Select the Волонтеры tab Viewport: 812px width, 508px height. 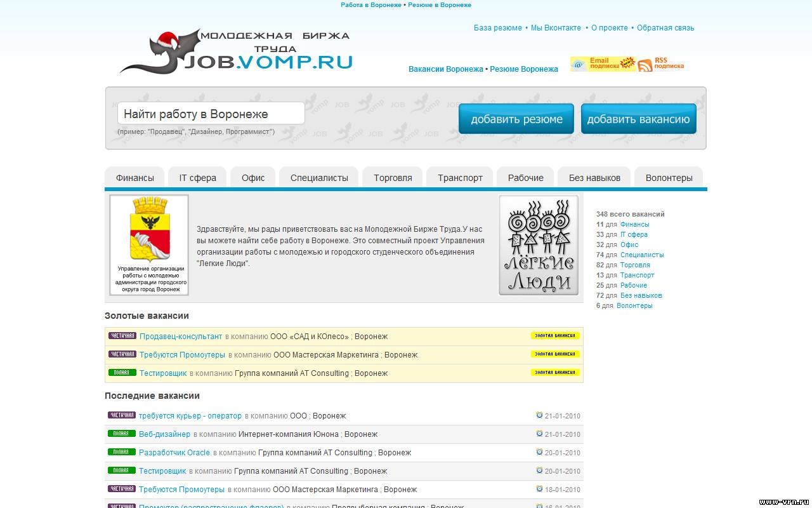[x=669, y=178]
